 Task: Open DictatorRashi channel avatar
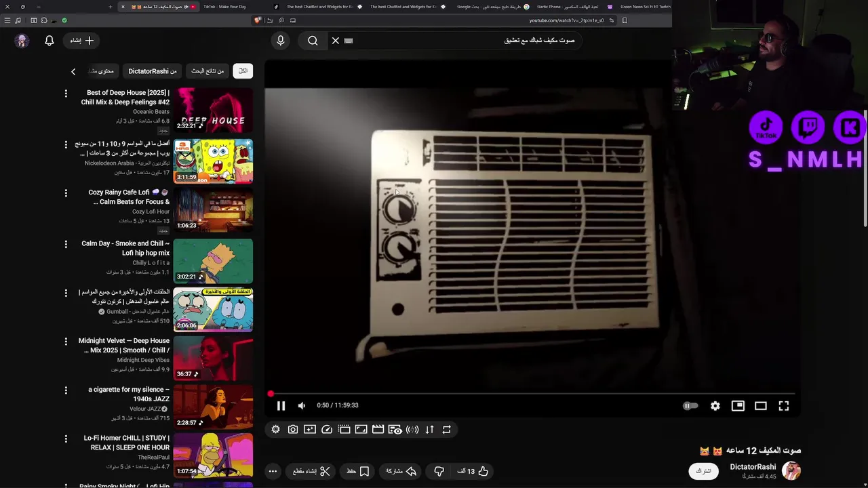791,470
